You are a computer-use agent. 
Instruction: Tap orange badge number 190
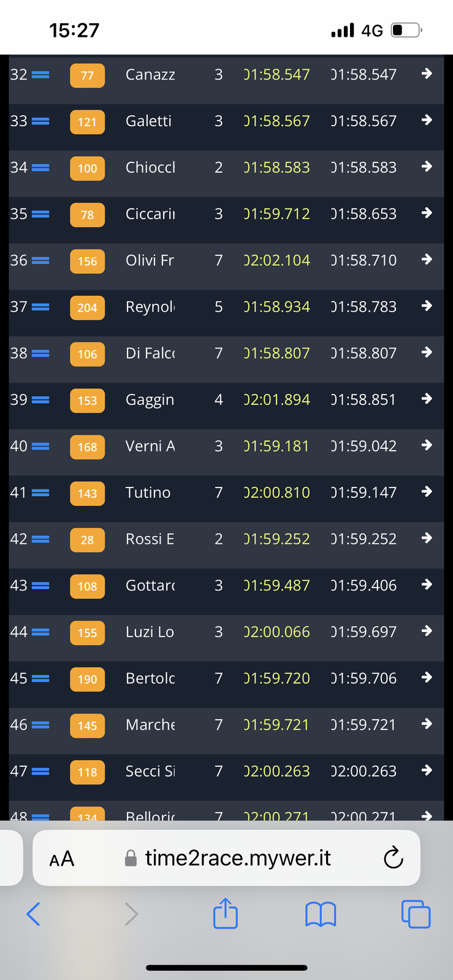click(87, 679)
